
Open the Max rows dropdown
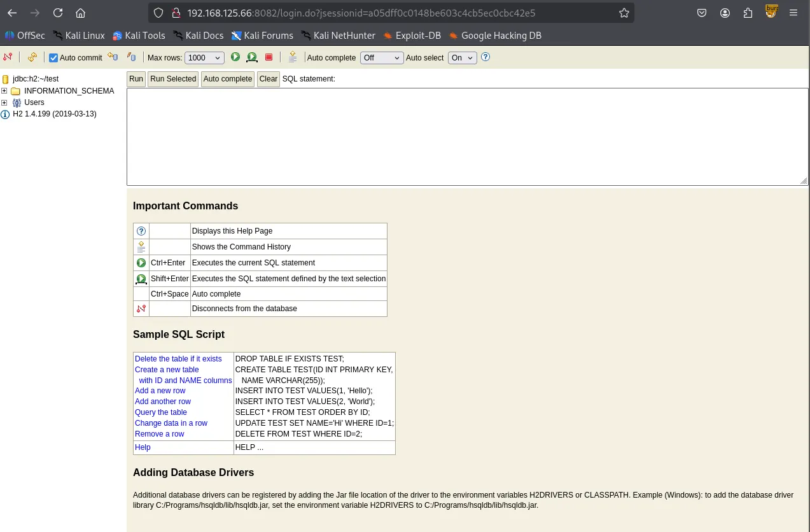pyautogui.click(x=204, y=58)
